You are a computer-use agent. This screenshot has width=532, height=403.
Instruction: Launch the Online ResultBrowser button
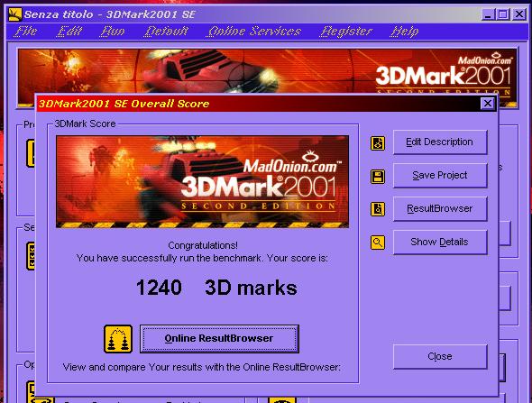219,339
